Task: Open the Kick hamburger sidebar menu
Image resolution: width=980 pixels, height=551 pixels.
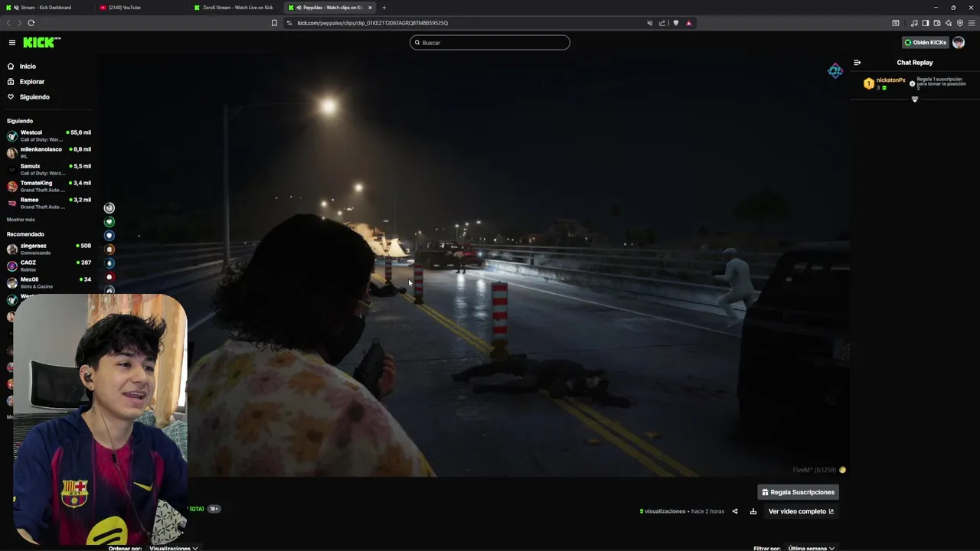Action: tap(11, 42)
